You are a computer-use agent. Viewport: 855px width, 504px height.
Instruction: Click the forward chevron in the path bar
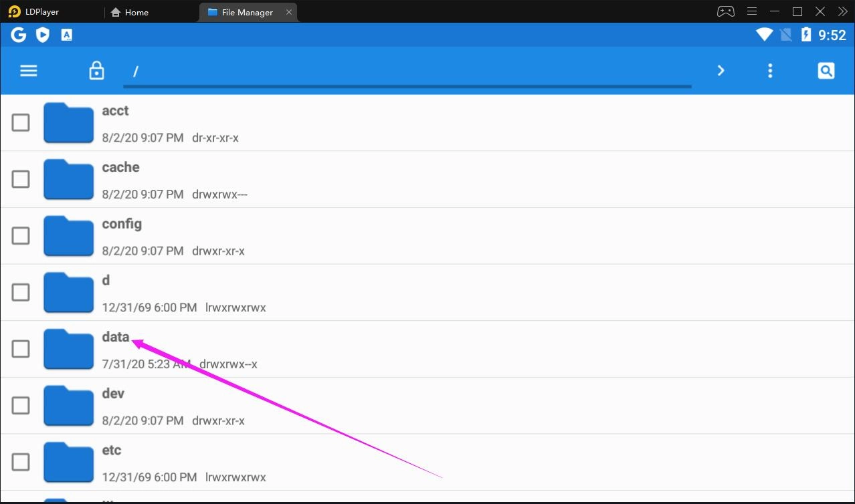(721, 70)
